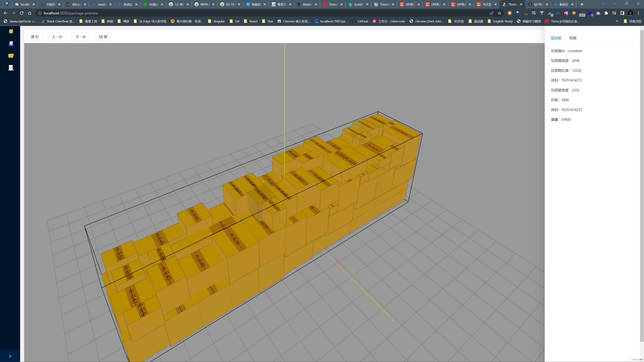Click the 回填 button

point(103,37)
